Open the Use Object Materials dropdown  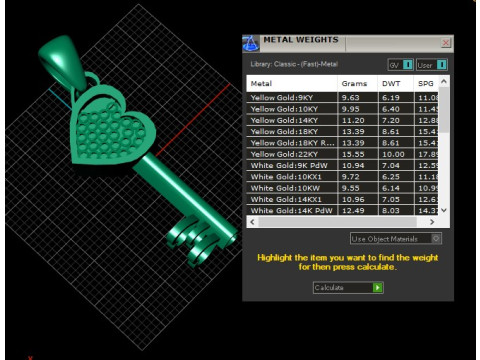point(396,239)
